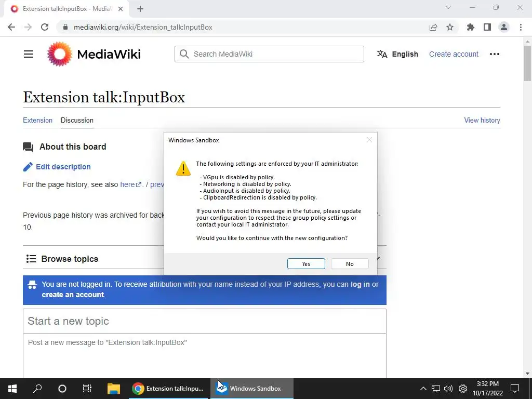Follow the 'create an account' banner link
The image size is (532, 399).
click(73, 295)
